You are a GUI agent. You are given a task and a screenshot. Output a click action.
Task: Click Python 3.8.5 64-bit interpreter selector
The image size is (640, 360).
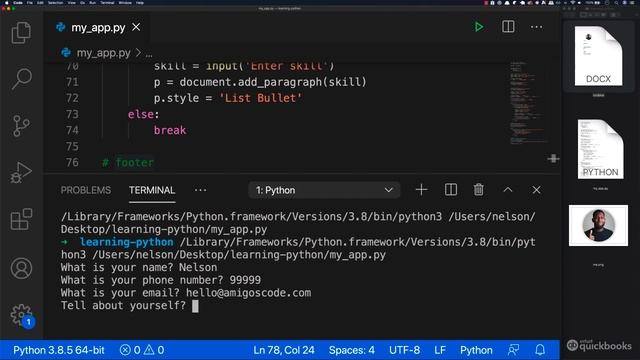tap(59, 350)
